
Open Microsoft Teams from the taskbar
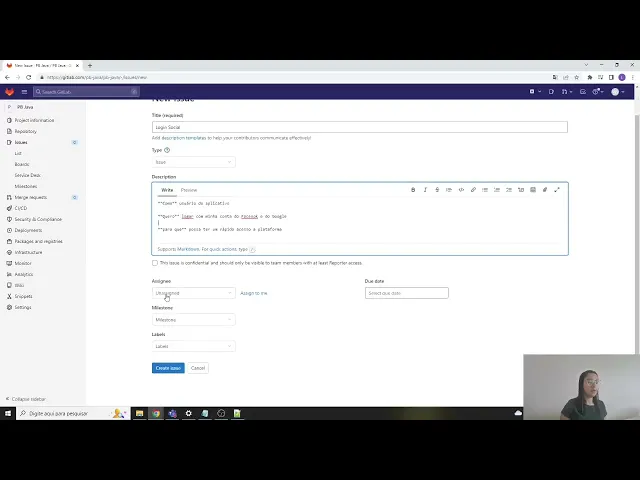(x=172, y=413)
